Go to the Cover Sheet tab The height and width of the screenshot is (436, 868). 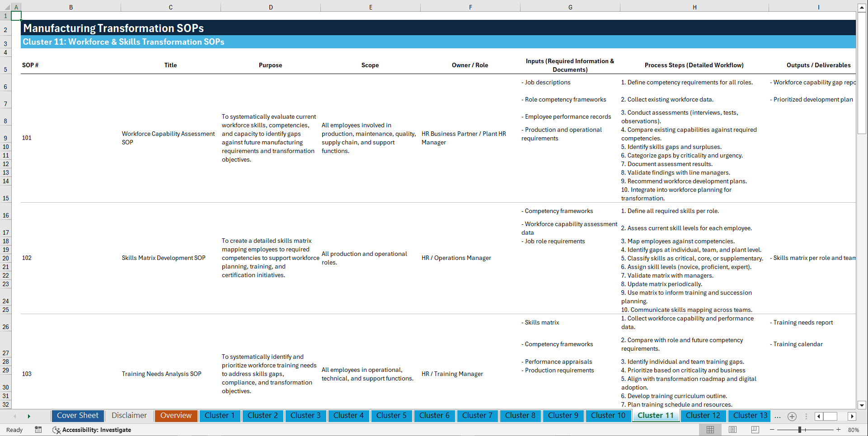[x=77, y=416]
